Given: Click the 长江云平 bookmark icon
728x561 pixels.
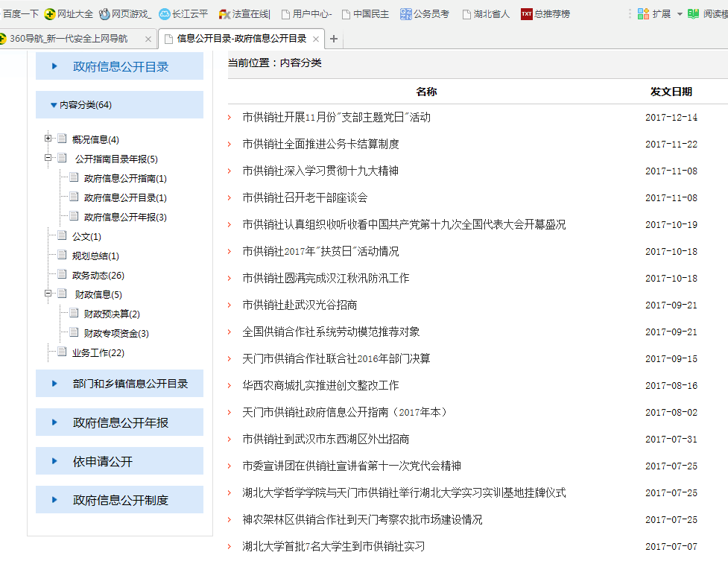Looking at the screenshot, I should point(164,13).
